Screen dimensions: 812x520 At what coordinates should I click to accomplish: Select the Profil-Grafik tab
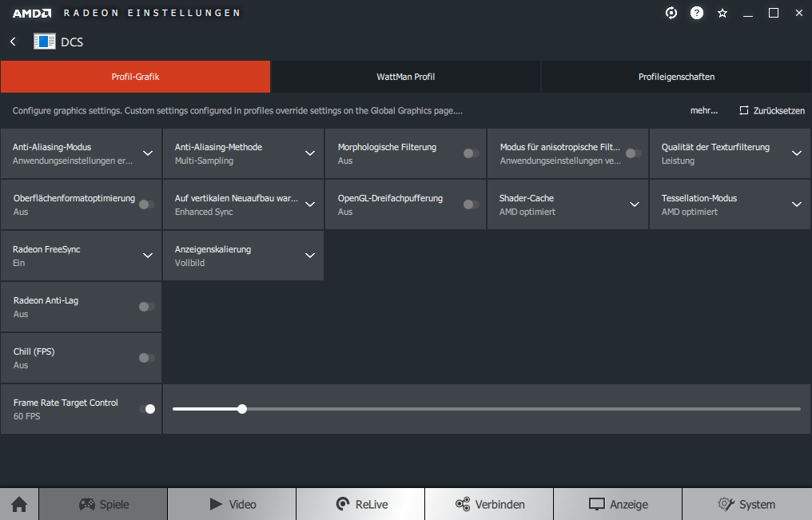tap(135, 77)
